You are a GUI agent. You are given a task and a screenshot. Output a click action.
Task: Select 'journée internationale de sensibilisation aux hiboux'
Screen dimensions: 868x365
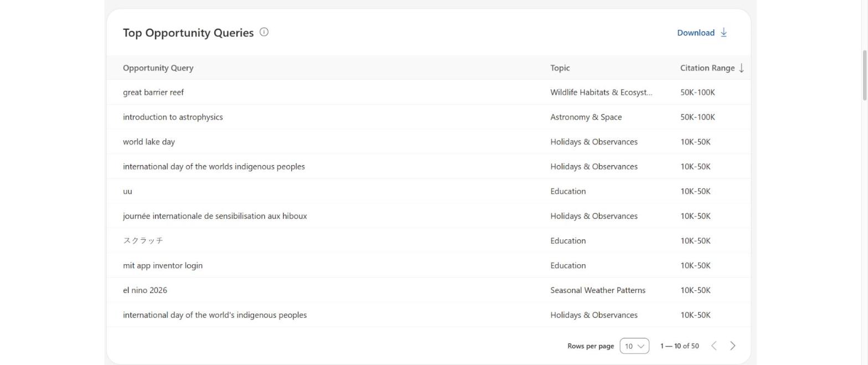215,216
